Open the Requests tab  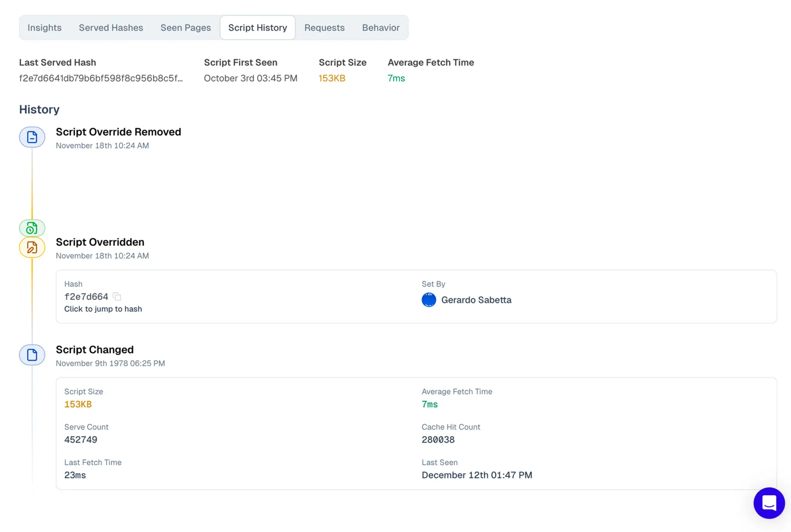324,28
